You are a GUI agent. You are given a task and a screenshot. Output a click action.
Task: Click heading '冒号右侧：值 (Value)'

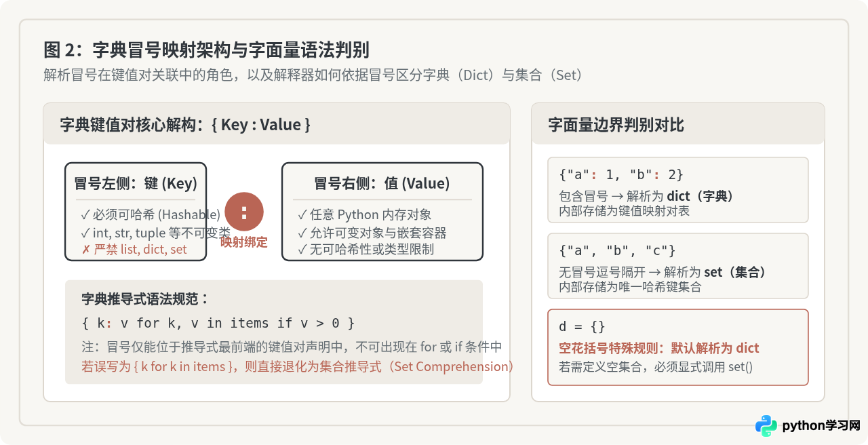pos(382,183)
